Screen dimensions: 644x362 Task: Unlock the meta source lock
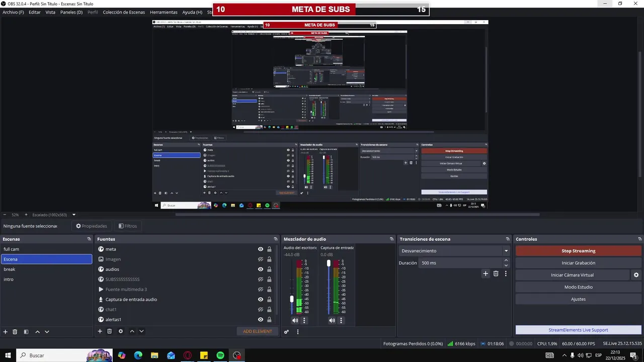[269, 249]
